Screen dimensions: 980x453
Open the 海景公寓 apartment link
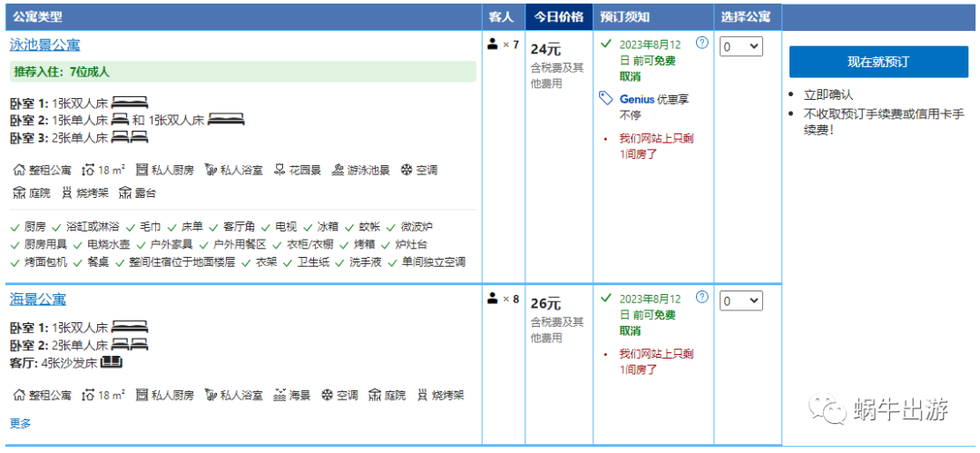pos(38,299)
